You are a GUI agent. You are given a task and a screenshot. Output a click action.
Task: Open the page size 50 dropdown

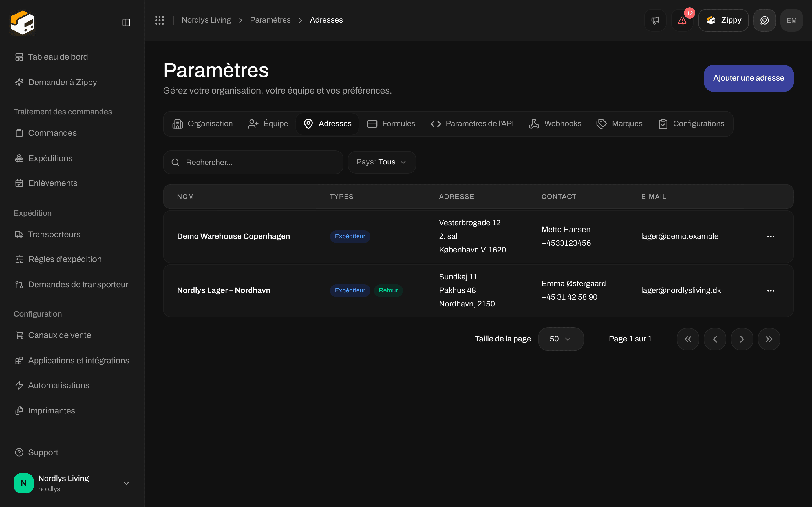tap(561, 339)
